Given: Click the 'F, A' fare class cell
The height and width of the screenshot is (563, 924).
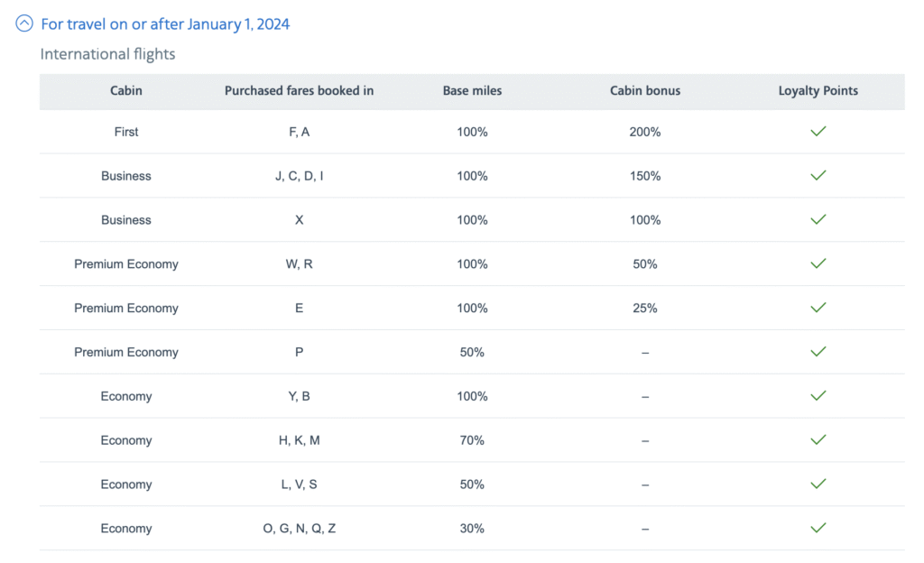Looking at the screenshot, I should click(x=299, y=132).
